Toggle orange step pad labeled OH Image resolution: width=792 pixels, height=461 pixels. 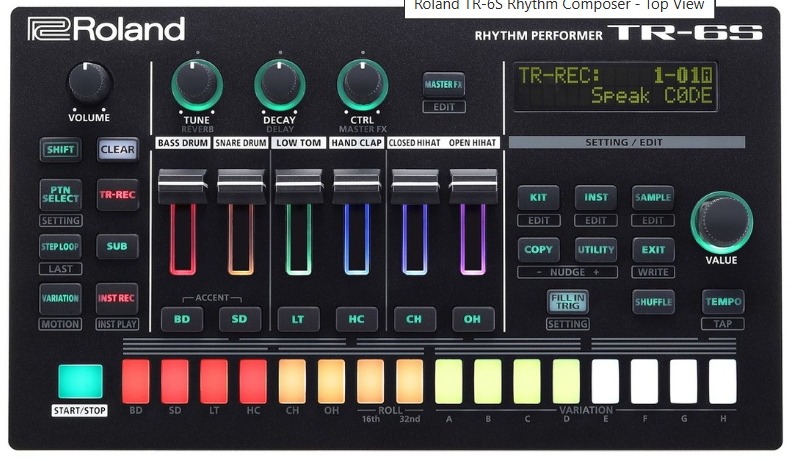point(331,381)
